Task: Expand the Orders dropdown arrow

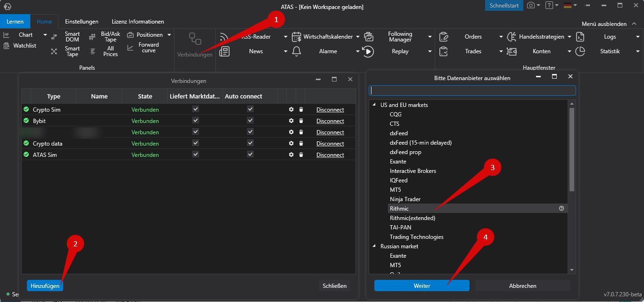Action: 501,37
